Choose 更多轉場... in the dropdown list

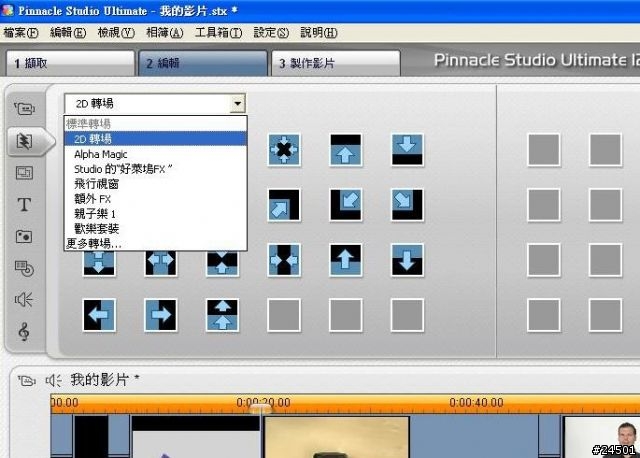pyautogui.click(x=156, y=243)
